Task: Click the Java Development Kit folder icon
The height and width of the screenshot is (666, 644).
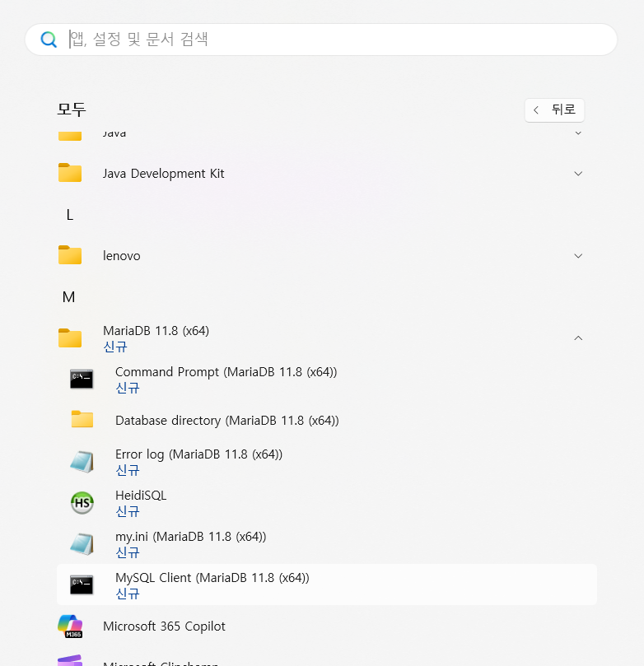Action: coord(70,173)
